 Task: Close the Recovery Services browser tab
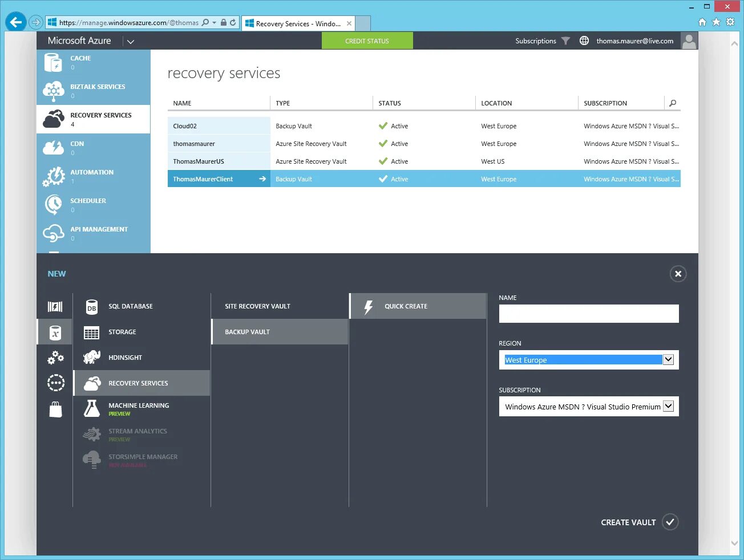pyautogui.click(x=349, y=23)
